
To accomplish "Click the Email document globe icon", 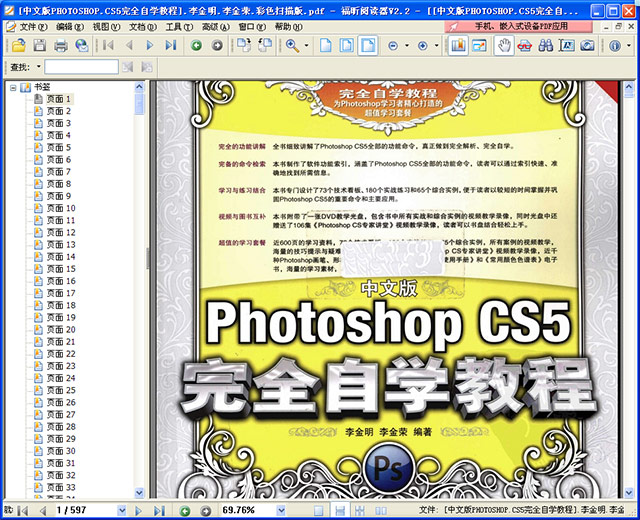I will (x=82, y=45).
